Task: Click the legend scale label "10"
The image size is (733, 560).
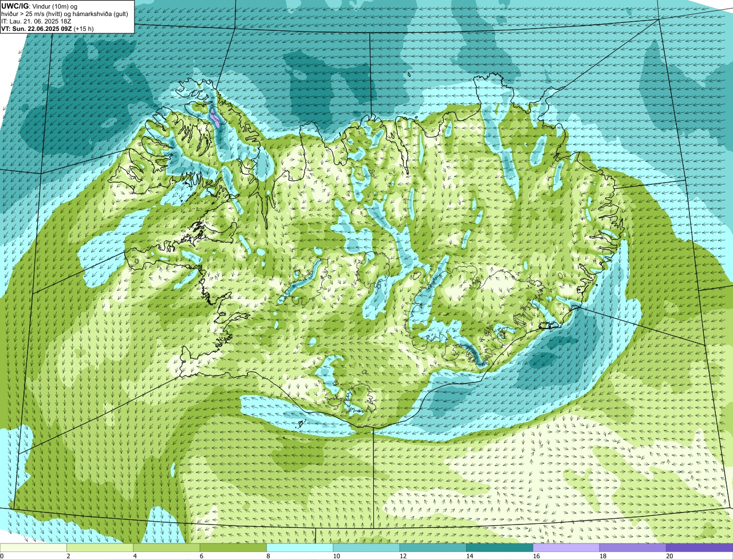Action: click(x=336, y=556)
